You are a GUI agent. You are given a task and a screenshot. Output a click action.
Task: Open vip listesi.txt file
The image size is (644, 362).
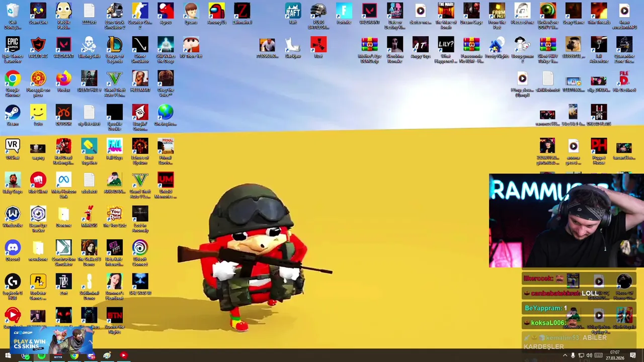89,115
